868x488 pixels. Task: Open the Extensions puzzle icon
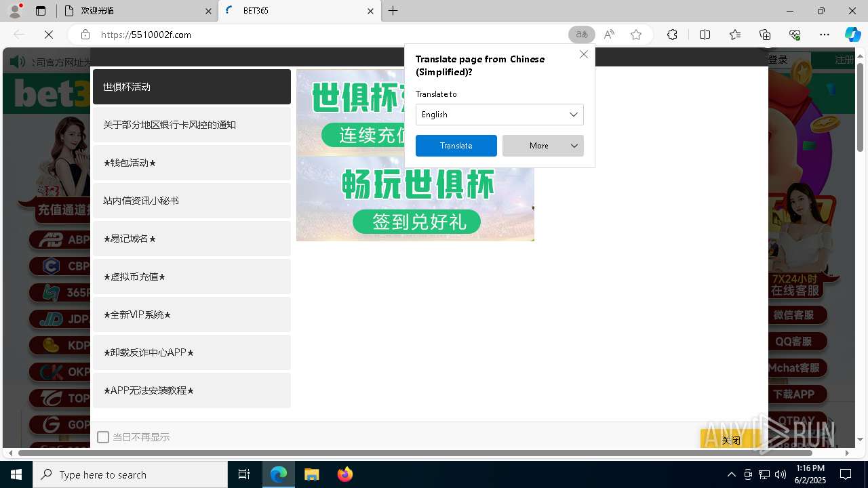(x=672, y=35)
